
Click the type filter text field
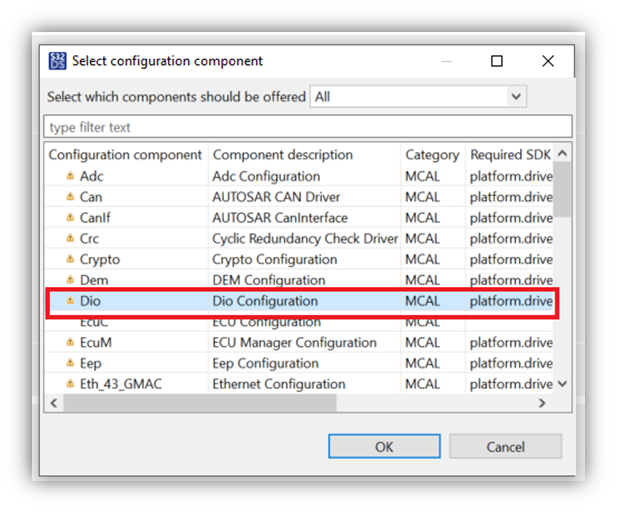[308, 127]
